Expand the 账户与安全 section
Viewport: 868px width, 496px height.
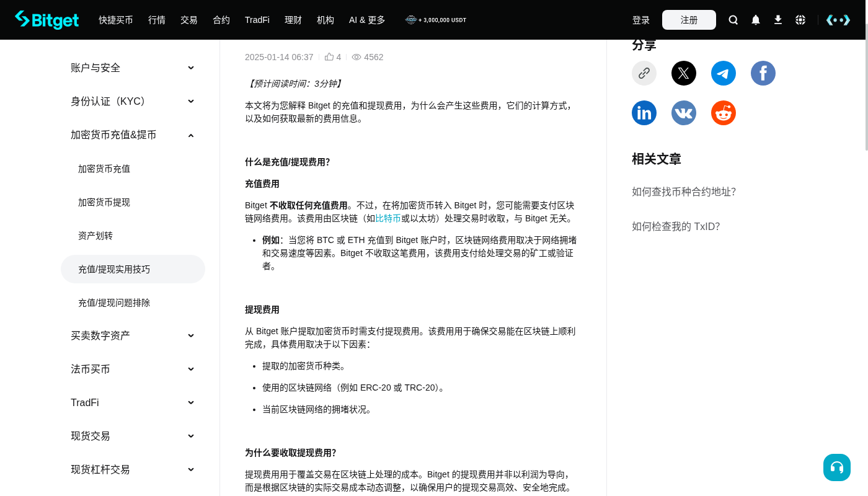coord(133,68)
